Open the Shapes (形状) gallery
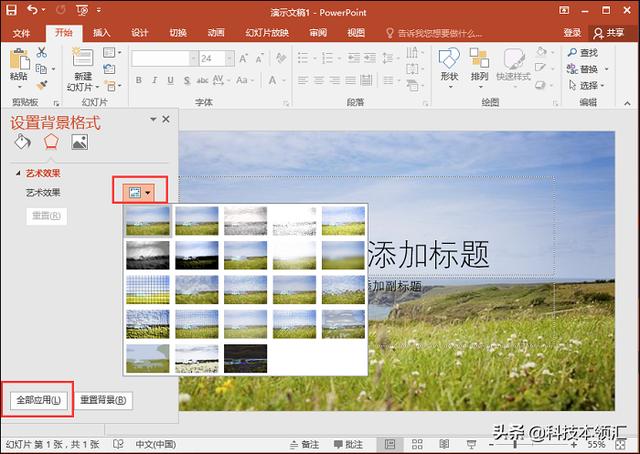 click(449, 68)
